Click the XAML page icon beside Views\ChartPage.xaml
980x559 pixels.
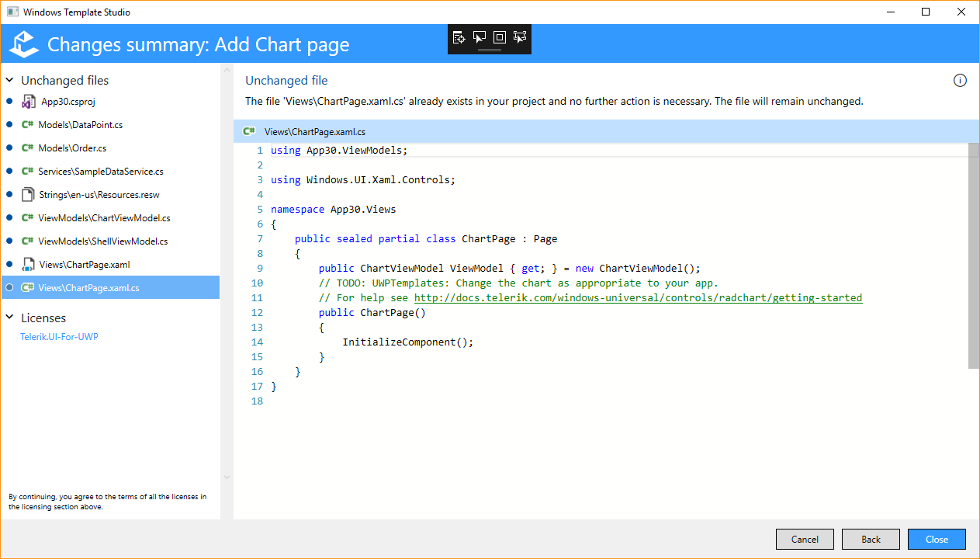29,264
